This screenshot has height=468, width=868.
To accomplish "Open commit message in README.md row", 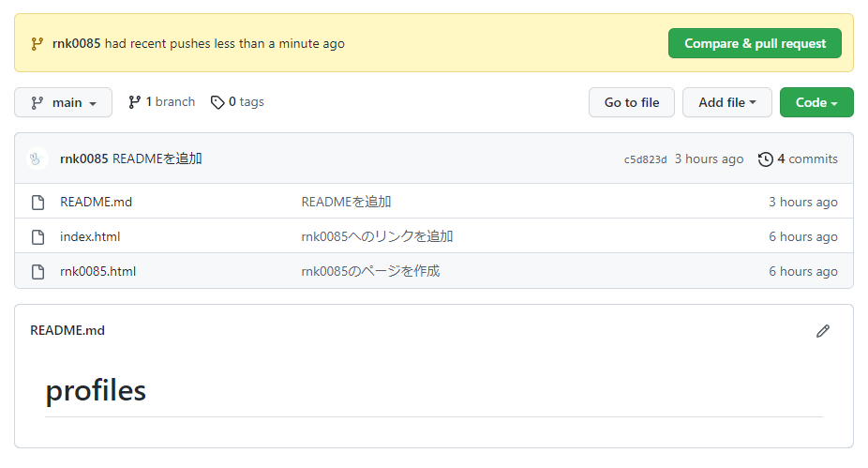I will [x=346, y=203].
